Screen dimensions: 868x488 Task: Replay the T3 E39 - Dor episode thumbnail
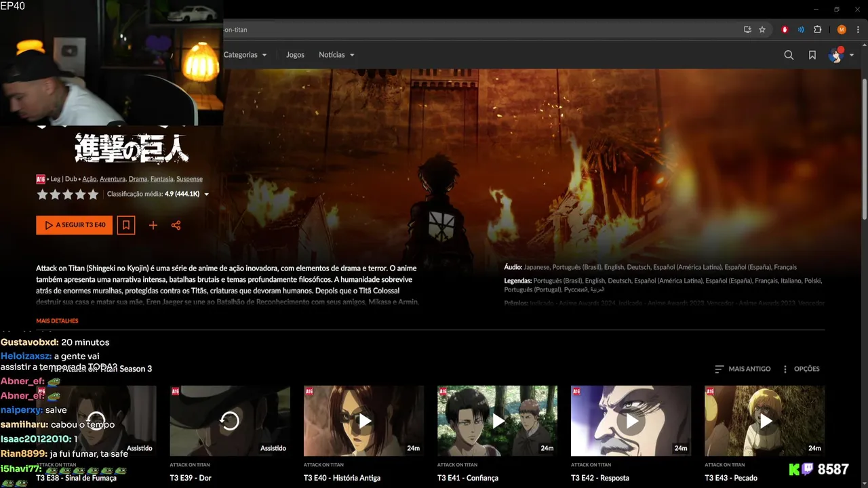[x=230, y=421]
